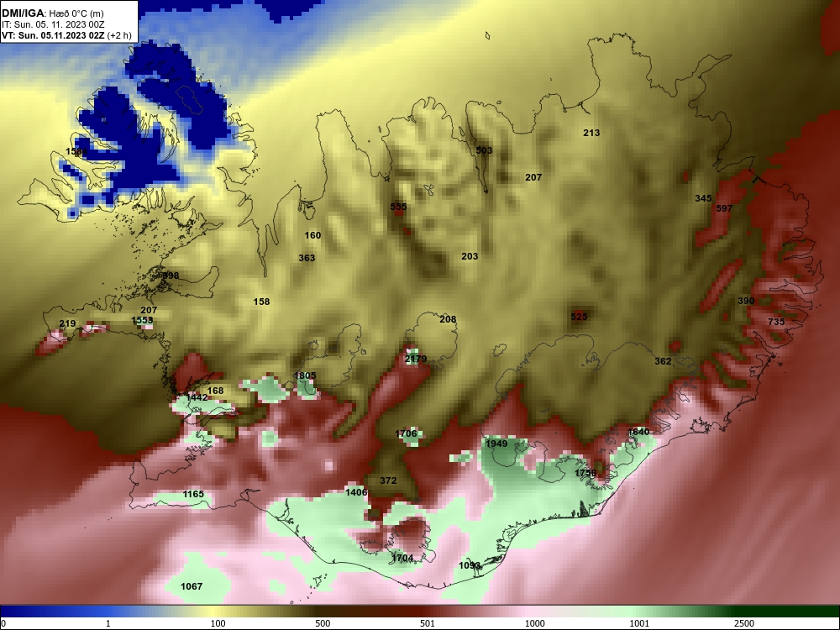The width and height of the screenshot is (840, 630).
Task: Click the map value 1442
Action: (197, 398)
